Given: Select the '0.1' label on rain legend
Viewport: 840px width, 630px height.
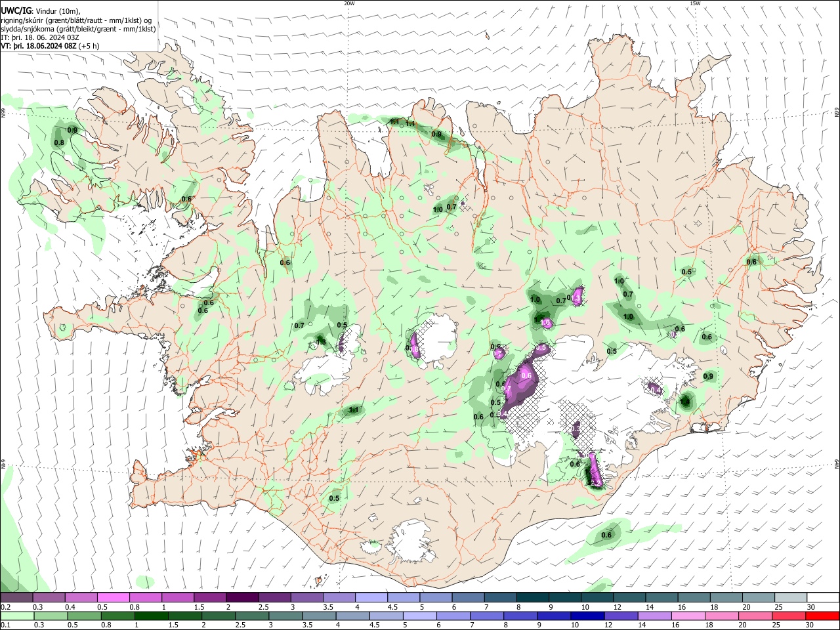Looking at the screenshot, I should 5,625.
